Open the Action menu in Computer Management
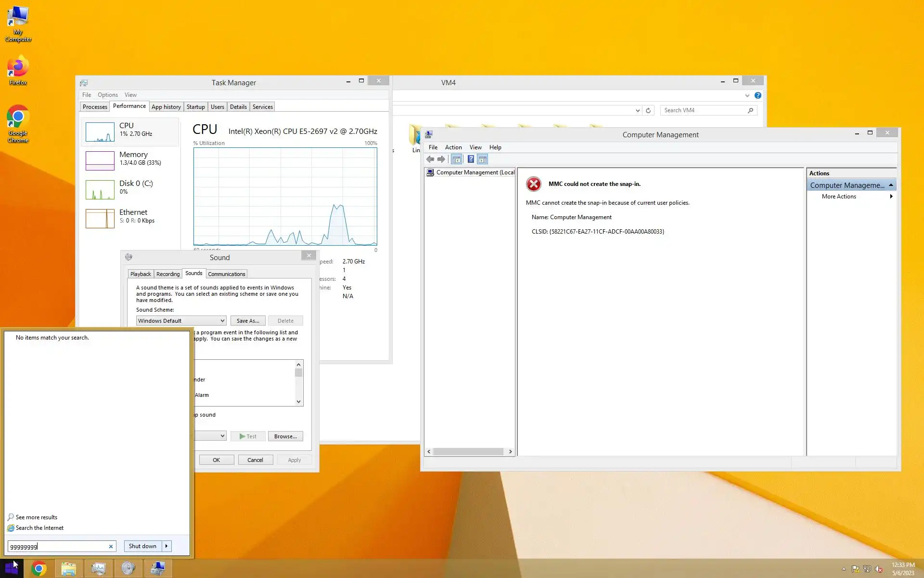Screen dimensions: 924x578 coord(453,147)
